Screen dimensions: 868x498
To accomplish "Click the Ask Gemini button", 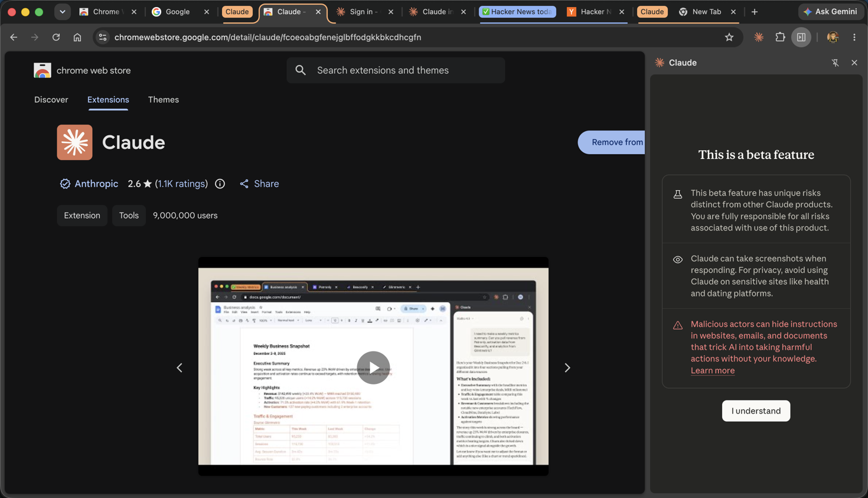I will 830,12.
